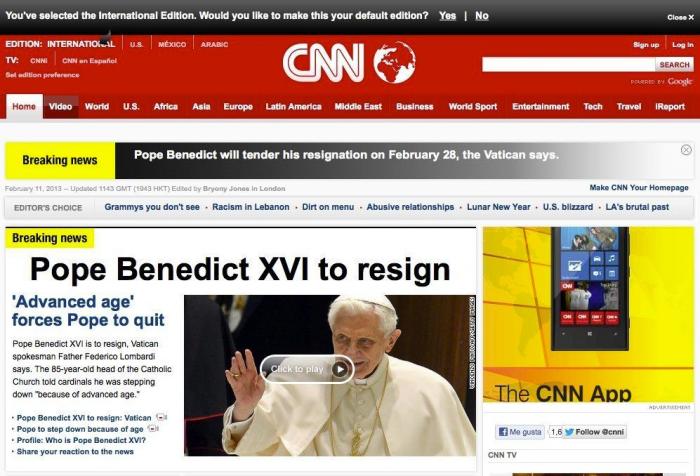This screenshot has width=700, height=476.
Task: Open the Video tab in navigation
Action: 60,107
